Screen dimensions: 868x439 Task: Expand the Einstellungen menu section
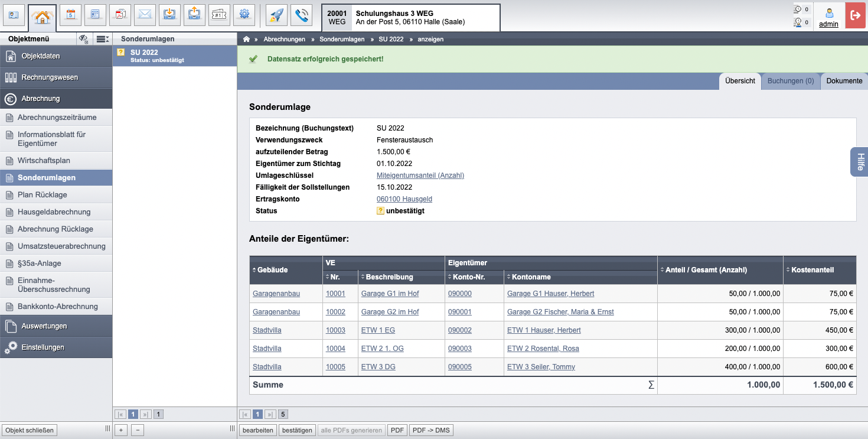(x=56, y=347)
